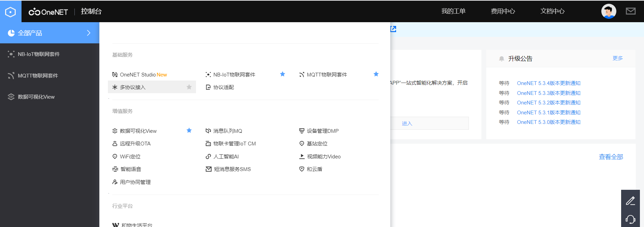Select NB-IoT物联网套件 in the left sidebar

click(x=50, y=54)
